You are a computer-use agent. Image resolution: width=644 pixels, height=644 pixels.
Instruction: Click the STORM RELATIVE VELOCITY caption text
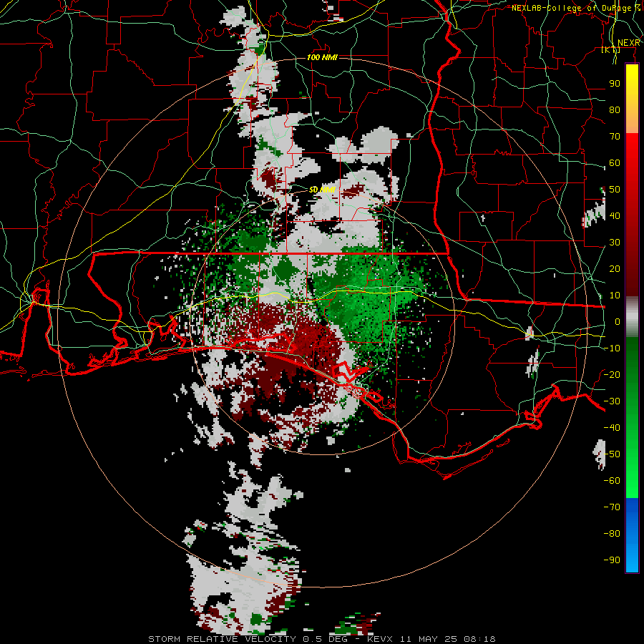coord(222,639)
